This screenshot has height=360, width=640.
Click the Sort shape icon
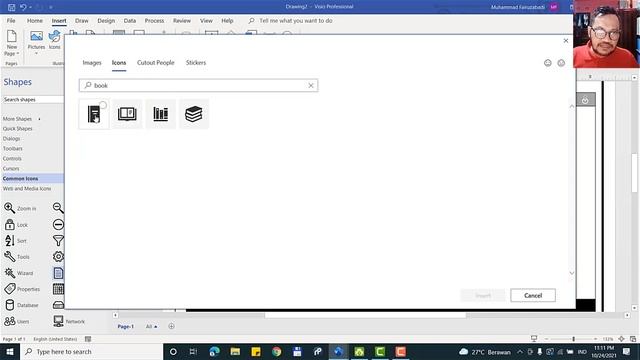coord(9,240)
